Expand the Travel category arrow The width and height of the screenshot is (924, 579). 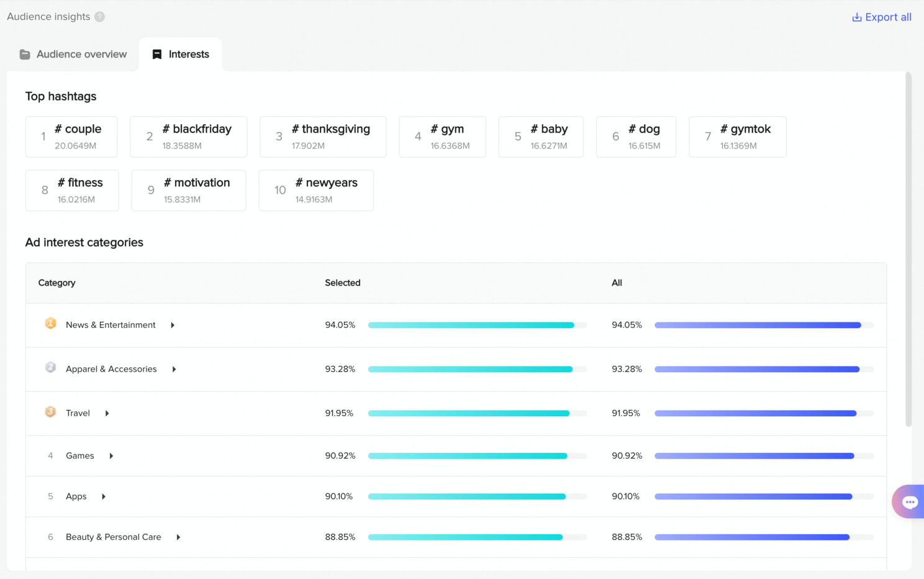click(107, 413)
